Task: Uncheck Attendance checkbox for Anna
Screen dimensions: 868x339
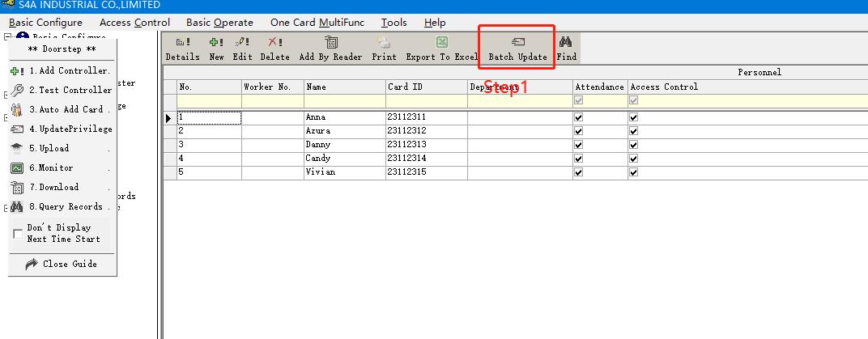Action: [x=578, y=117]
